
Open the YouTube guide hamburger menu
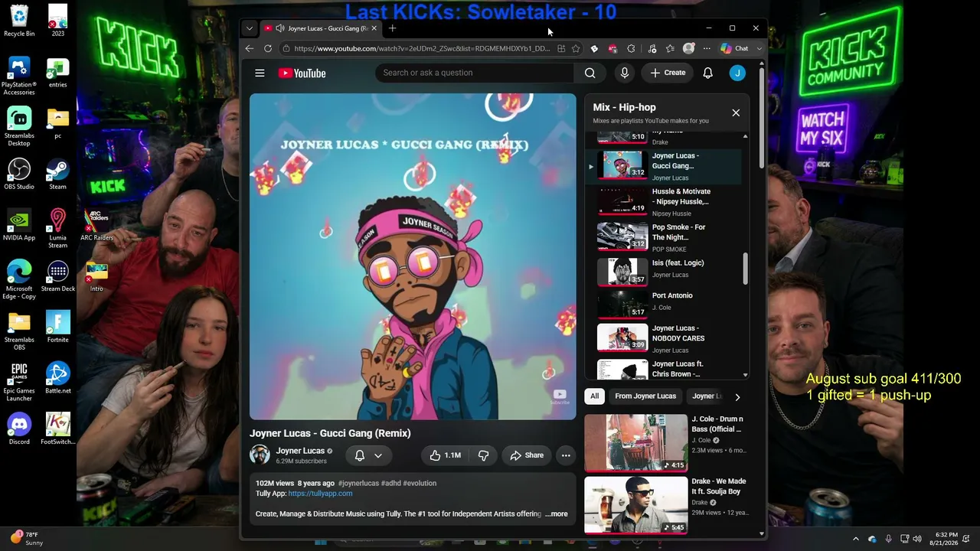(x=260, y=73)
